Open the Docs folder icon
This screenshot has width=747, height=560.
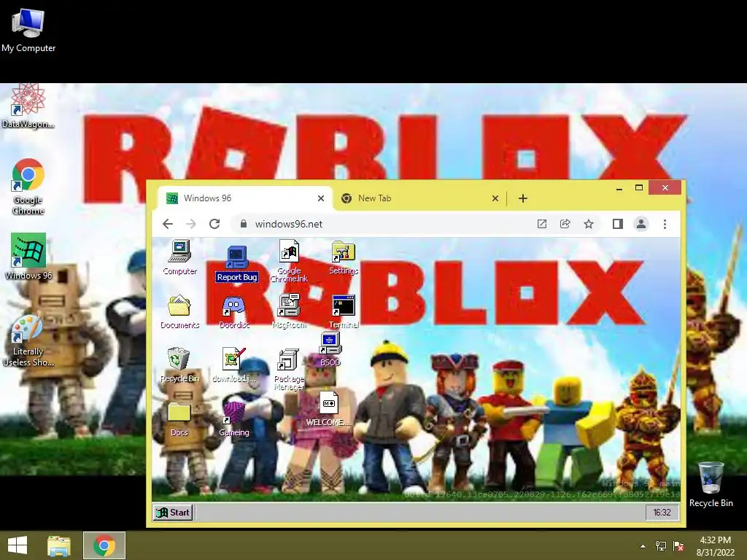(x=179, y=419)
